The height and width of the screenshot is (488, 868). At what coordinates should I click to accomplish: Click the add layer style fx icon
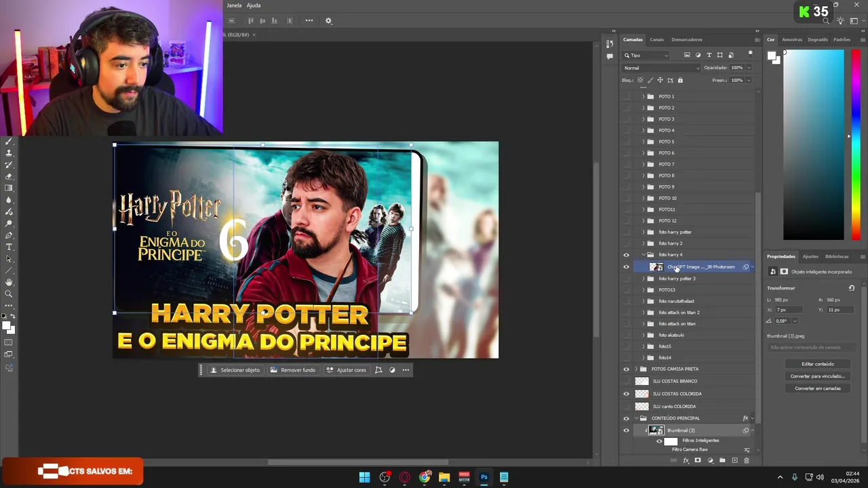(x=686, y=461)
